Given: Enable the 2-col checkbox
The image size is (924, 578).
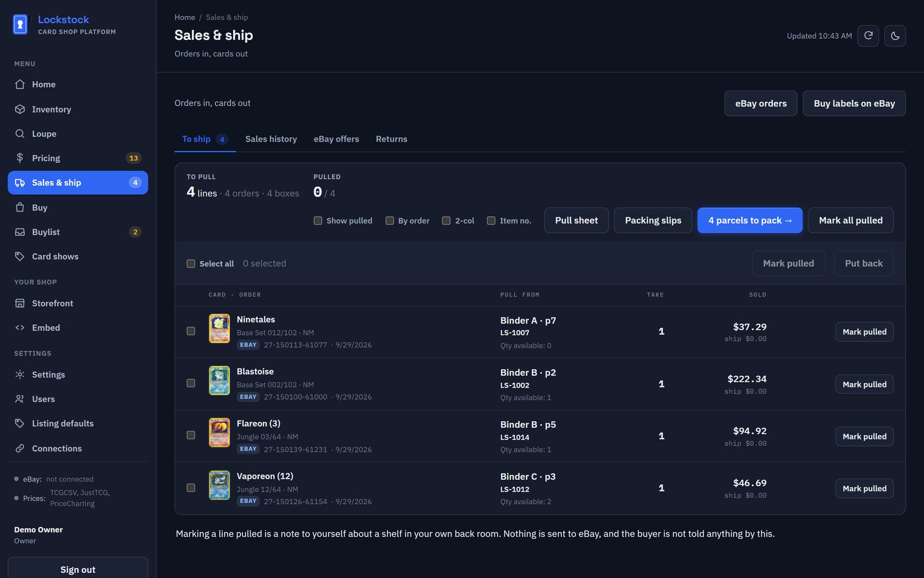Looking at the screenshot, I should [x=446, y=220].
